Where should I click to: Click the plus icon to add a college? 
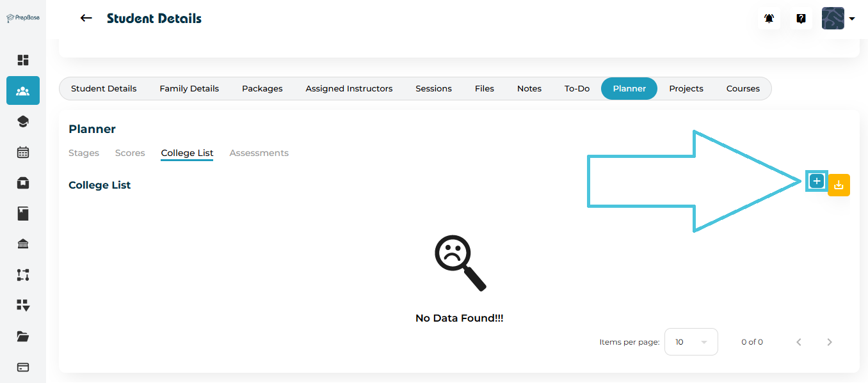(x=816, y=182)
